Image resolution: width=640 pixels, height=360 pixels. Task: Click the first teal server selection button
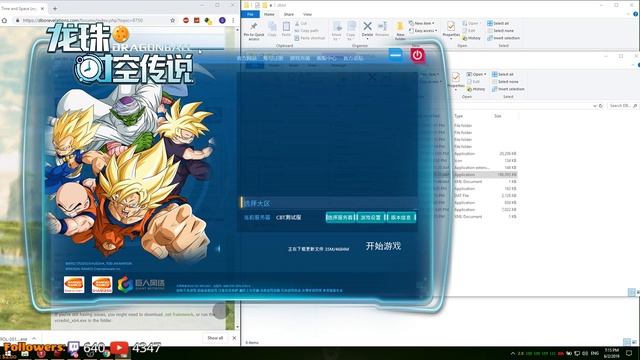click(x=340, y=218)
